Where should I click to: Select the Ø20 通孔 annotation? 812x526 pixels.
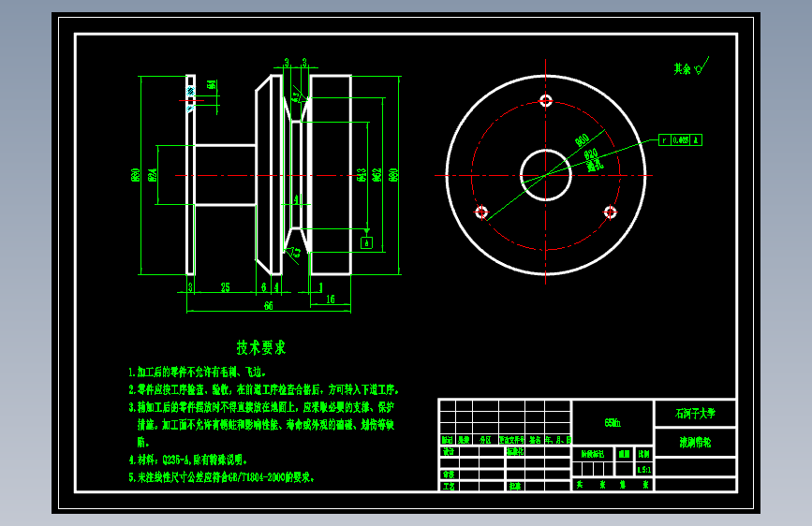[x=594, y=159]
